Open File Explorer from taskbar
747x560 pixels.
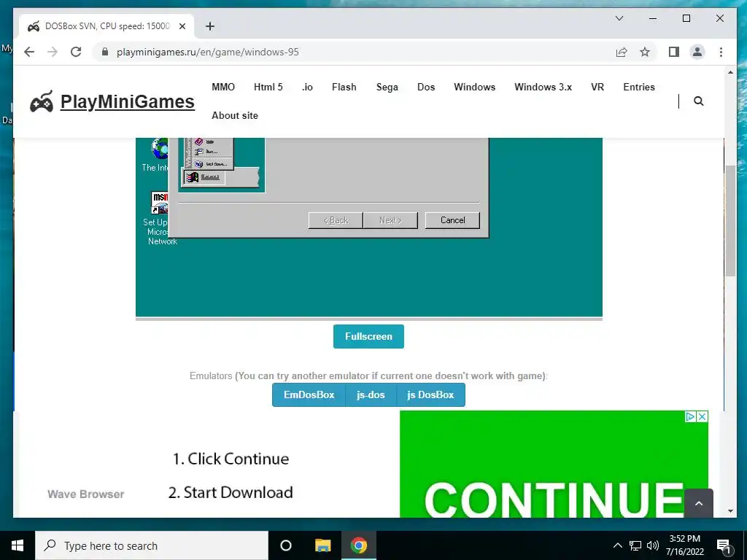322,545
